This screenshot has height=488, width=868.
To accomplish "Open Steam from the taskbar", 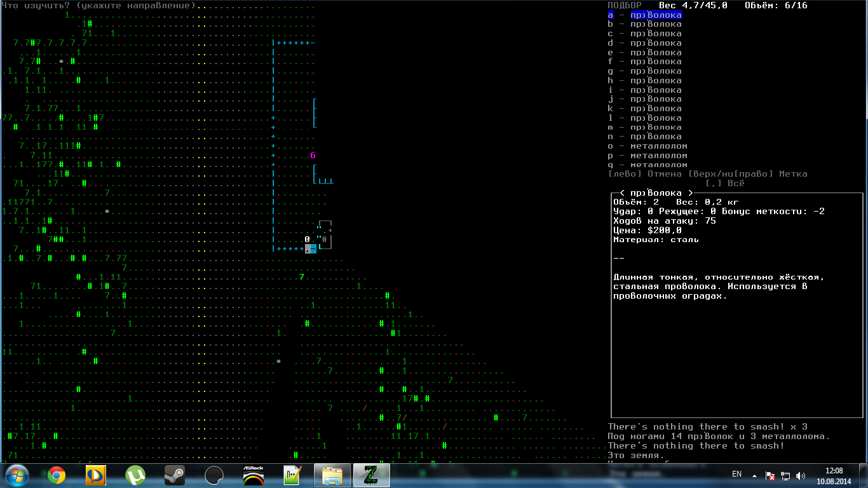I will tap(174, 475).
